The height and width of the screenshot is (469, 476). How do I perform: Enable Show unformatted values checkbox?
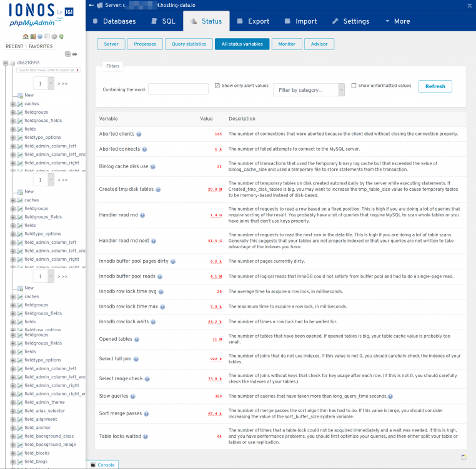354,86
